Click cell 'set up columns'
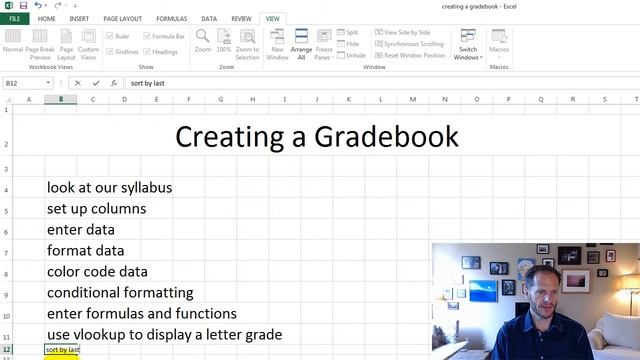The image size is (640, 360). point(96,209)
